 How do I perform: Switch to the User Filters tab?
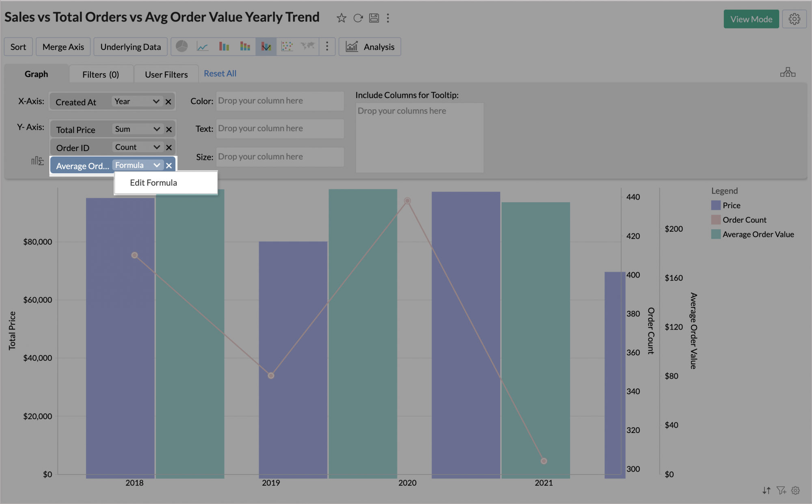tap(166, 74)
